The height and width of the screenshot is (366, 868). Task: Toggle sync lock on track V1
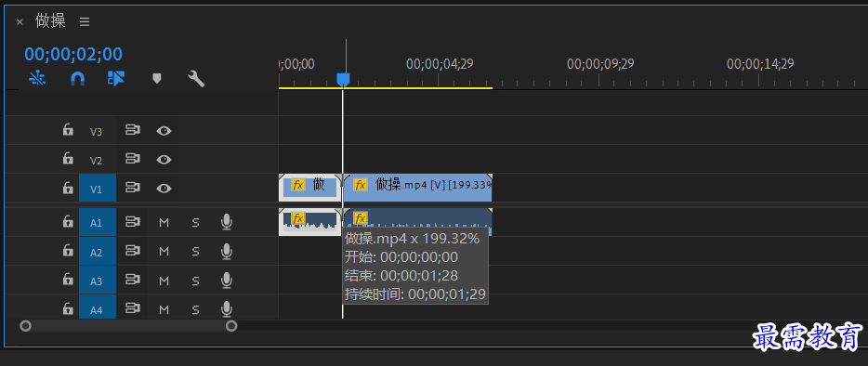point(132,189)
